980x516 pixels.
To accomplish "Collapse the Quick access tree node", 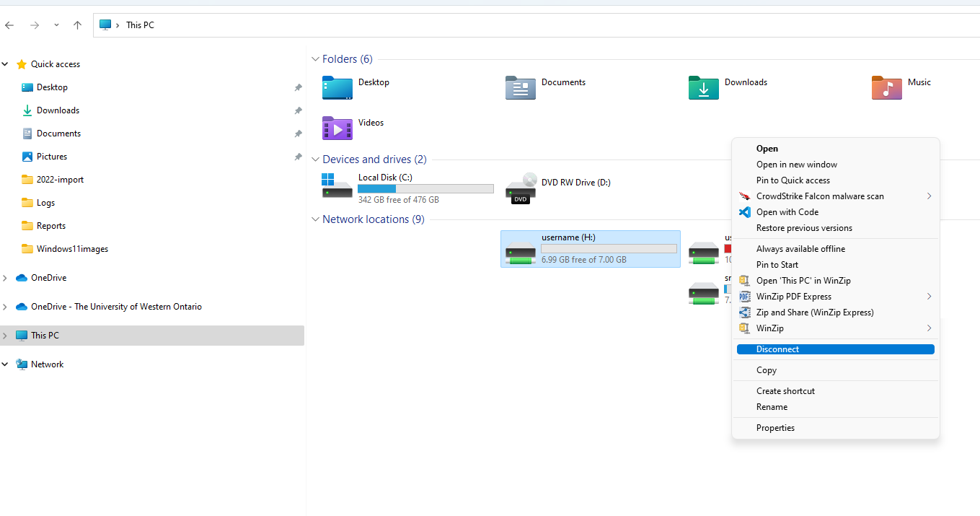I will (x=5, y=64).
